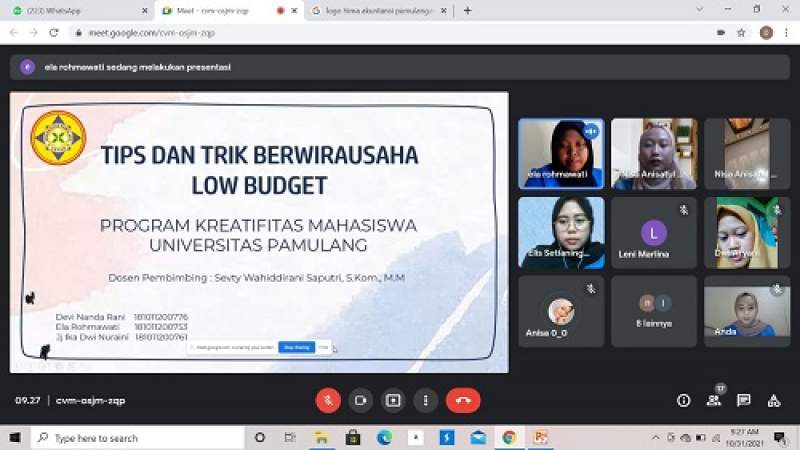Leave the call with the red hang-up button
This screenshot has height=450, width=800.
[x=463, y=401]
